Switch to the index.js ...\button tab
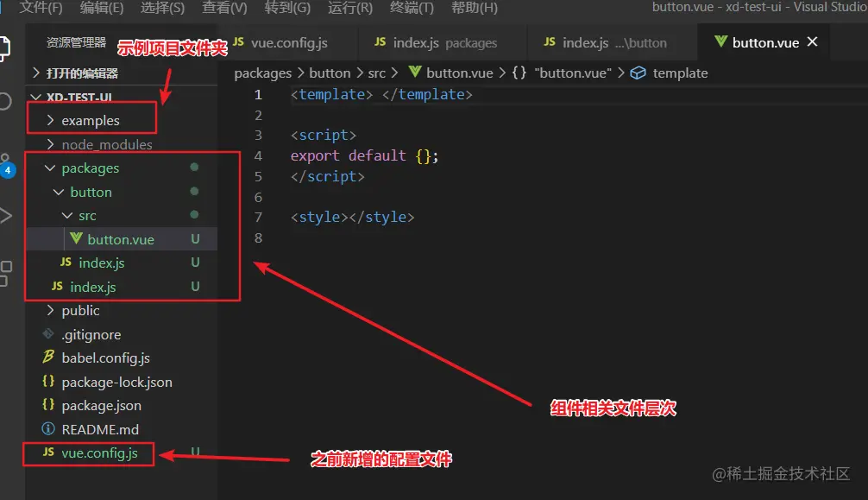The image size is (868, 500). point(614,42)
